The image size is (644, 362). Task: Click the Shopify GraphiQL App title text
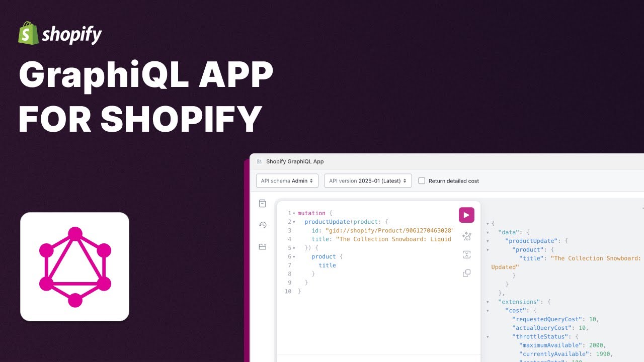pos(295,161)
